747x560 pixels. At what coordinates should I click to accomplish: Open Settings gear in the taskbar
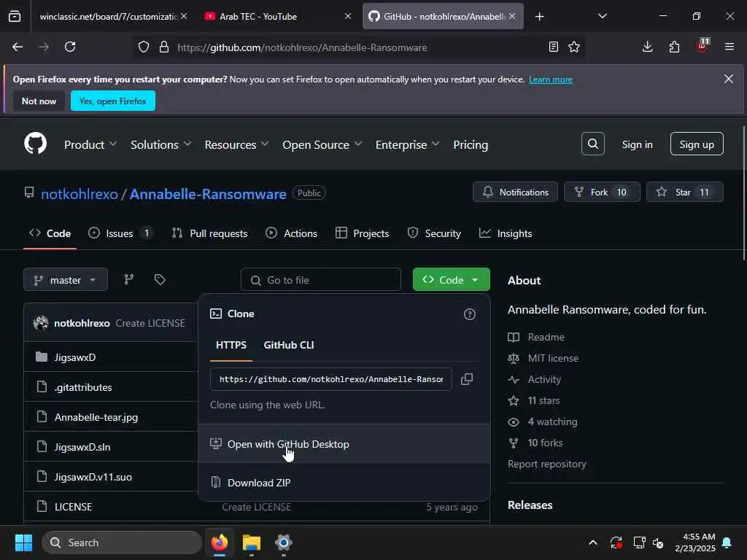(x=284, y=542)
